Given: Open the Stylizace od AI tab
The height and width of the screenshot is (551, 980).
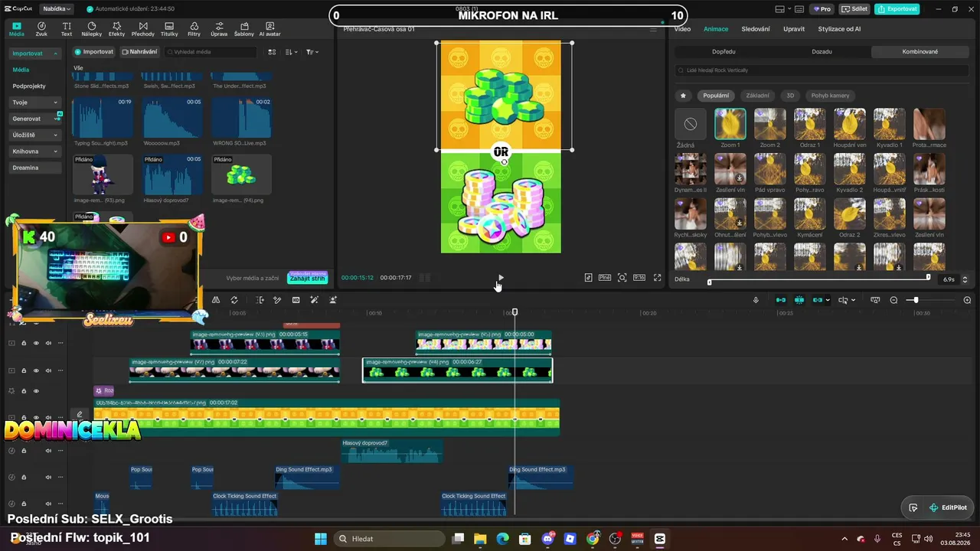Looking at the screenshot, I should pos(839,29).
